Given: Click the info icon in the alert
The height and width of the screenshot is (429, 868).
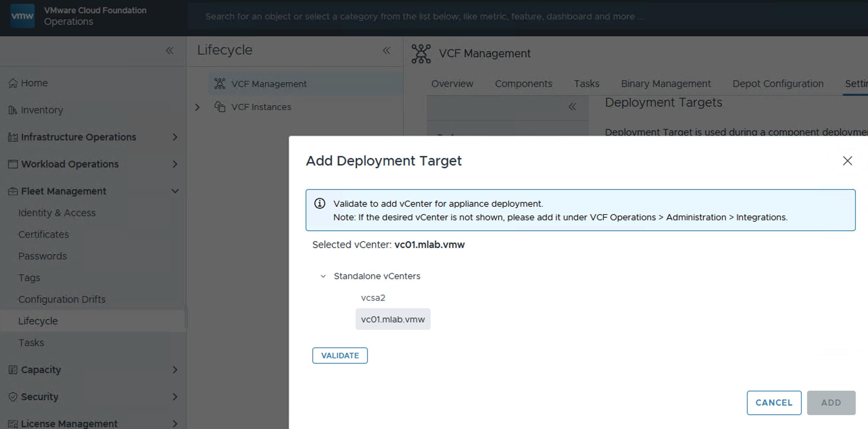Looking at the screenshot, I should (x=319, y=203).
